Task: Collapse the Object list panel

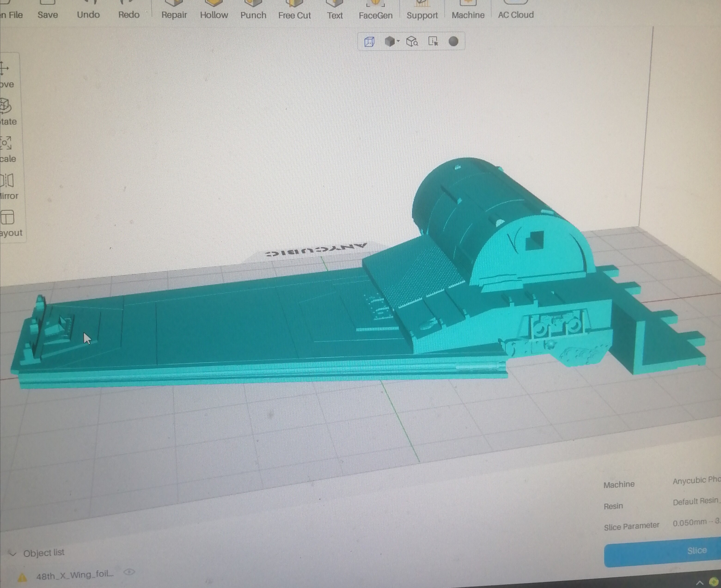Action: click(12, 553)
